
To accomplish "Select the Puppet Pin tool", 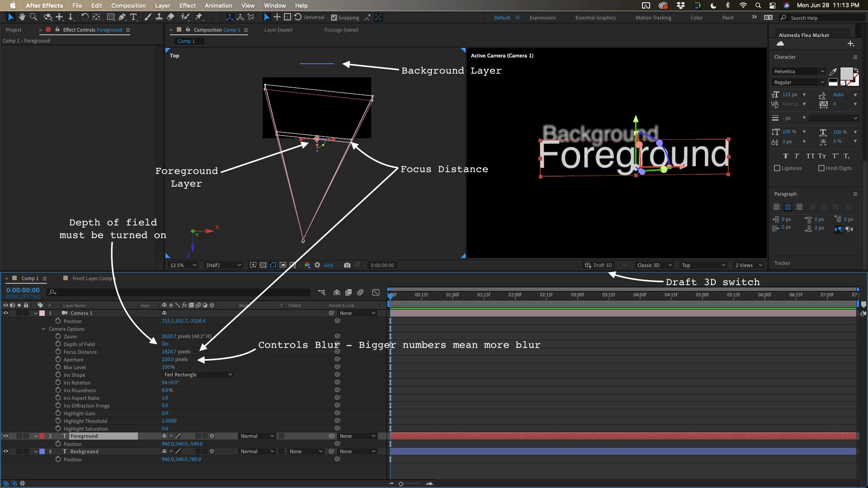I will pyautogui.click(x=198, y=17).
